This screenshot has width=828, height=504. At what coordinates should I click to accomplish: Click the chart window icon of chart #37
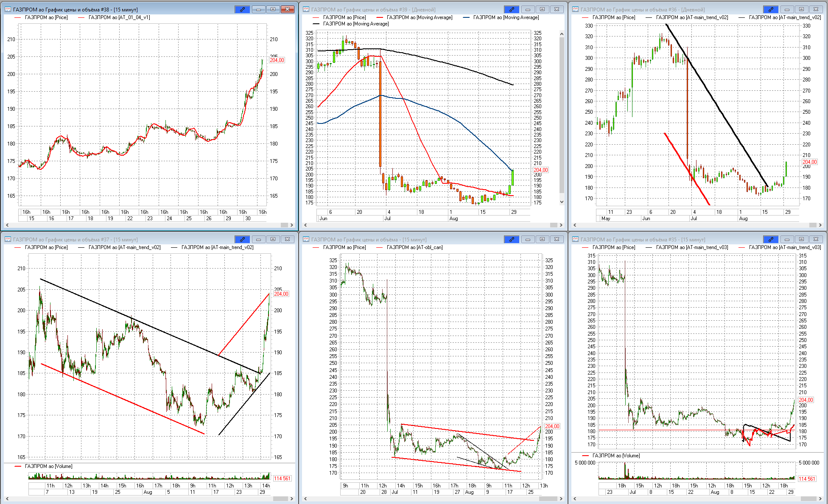coord(8,239)
